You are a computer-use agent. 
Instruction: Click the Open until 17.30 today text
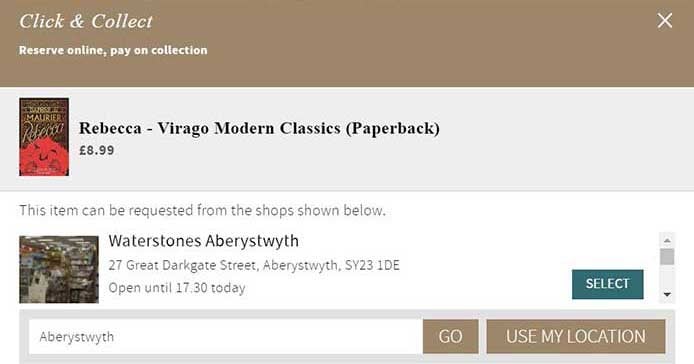coord(177,288)
